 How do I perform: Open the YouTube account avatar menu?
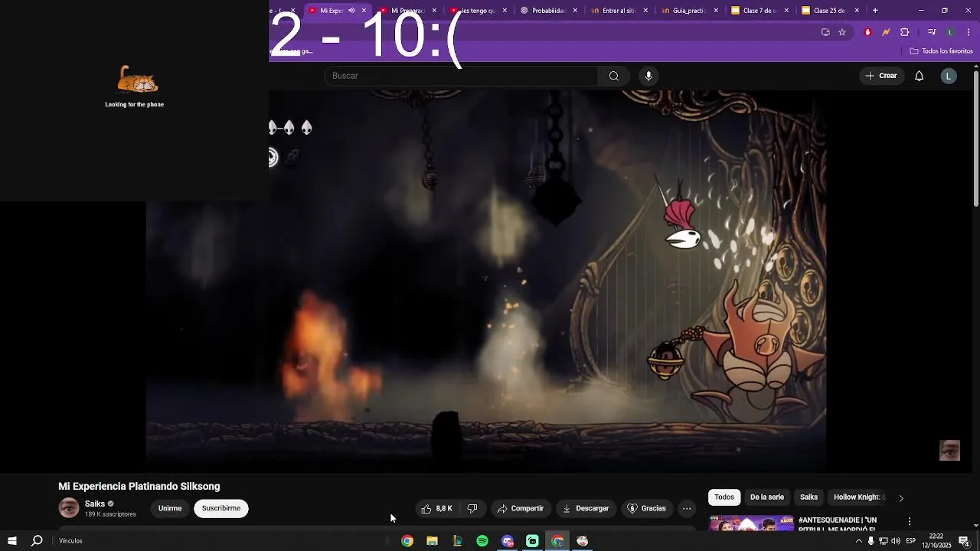[949, 76]
